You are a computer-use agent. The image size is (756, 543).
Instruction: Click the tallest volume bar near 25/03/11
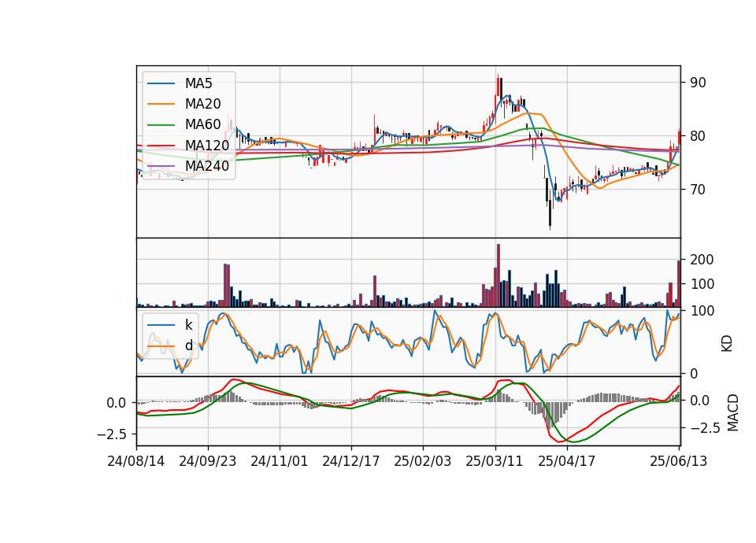tap(498, 275)
